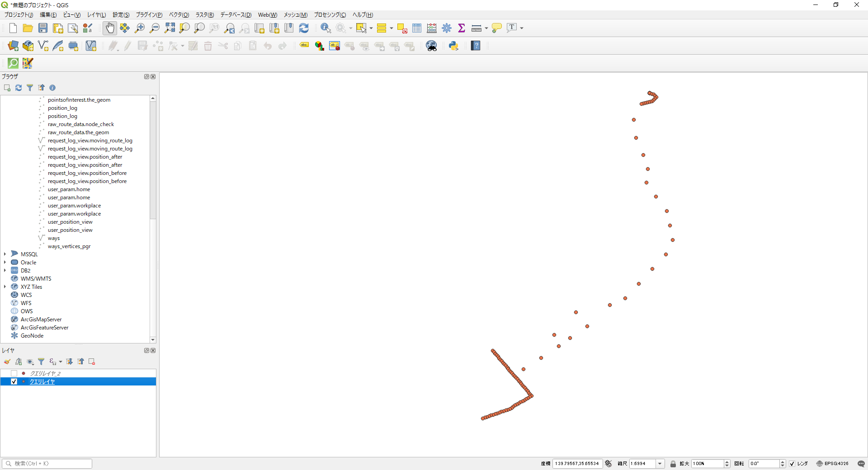Open the プロセシング menu
868x470 pixels.
pos(330,15)
